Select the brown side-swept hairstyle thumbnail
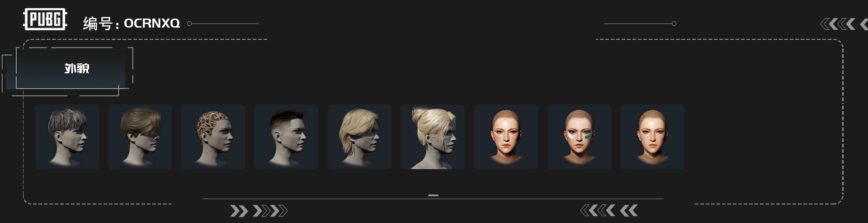The width and height of the screenshot is (868, 223). point(140,137)
